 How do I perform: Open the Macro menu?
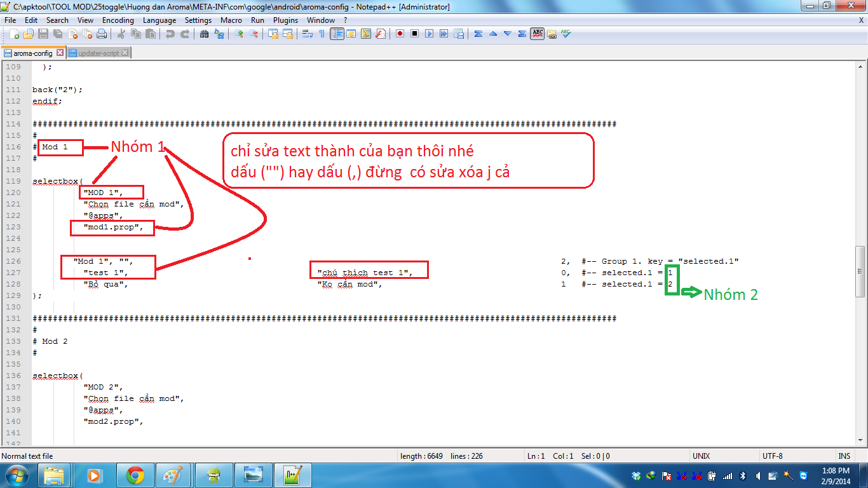(231, 20)
